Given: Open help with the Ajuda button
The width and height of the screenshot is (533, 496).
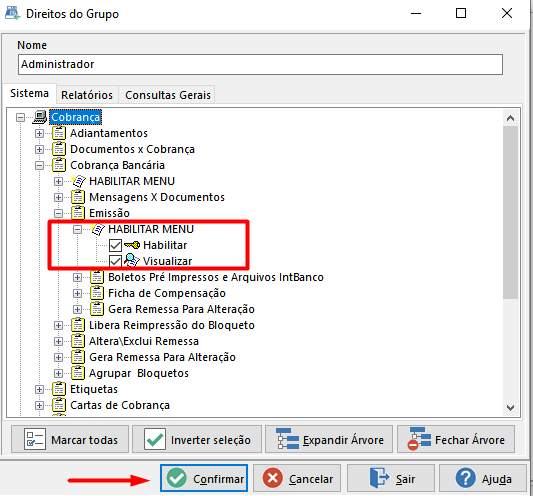Looking at the screenshot, I should pyautogui.click(x=483, y=478).
